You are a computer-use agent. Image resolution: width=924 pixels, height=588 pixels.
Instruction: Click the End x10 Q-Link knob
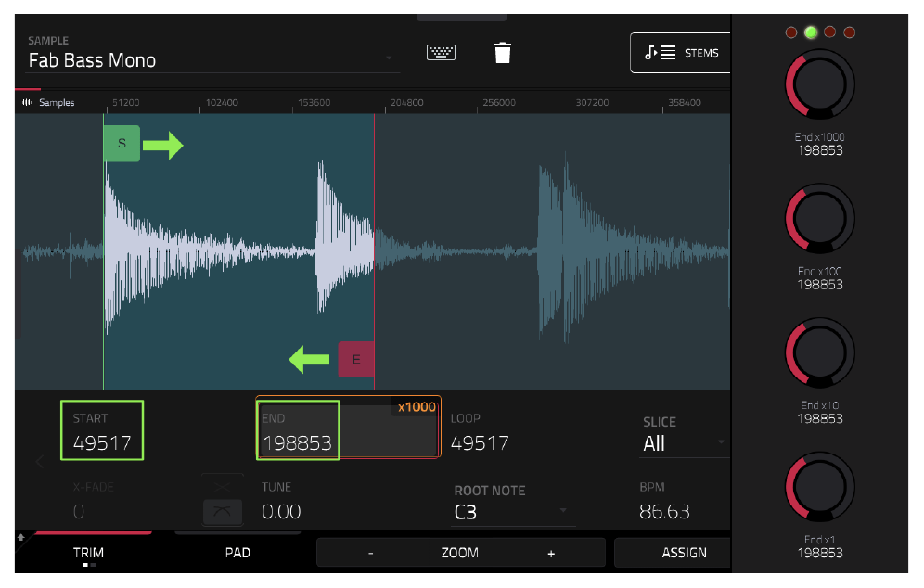(820, 353)
